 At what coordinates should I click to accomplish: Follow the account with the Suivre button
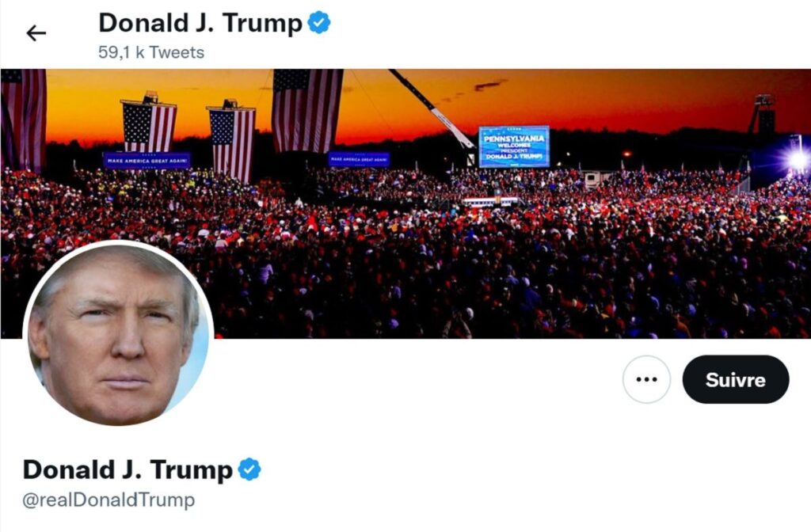click(736, 379)
